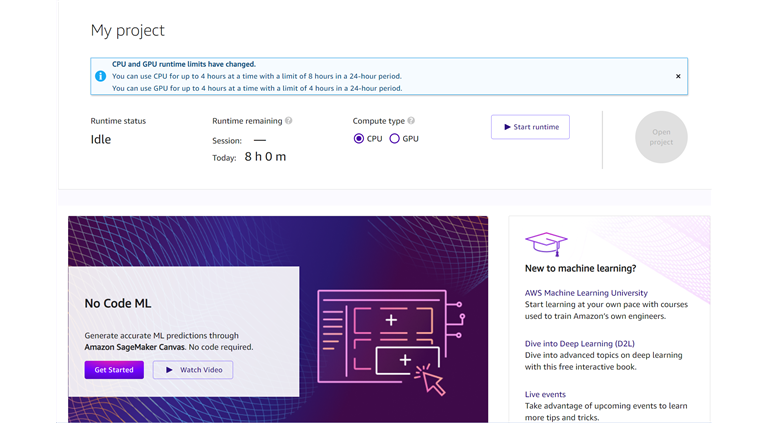Image resolution: width=768 pixels, height=423 pixels.
Task: Click help icon beside Runtime remaining
Action: (x=289, y=121)
